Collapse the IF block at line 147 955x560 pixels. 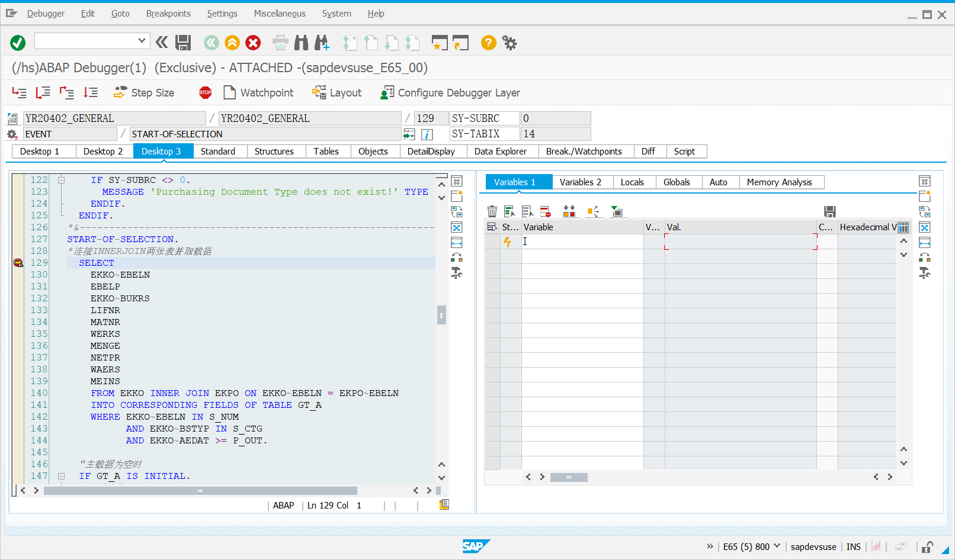pos(61,475)
